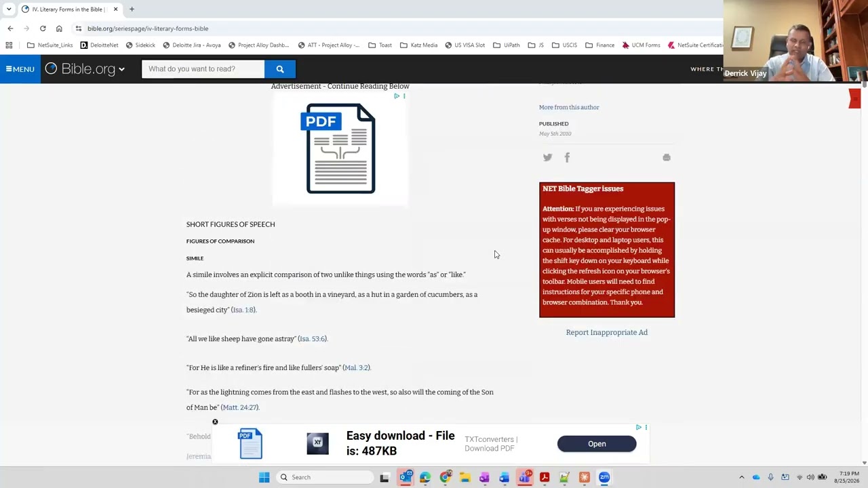The width and height of the screenshot is (868, 488).
Task: Open AdChoices icon on PDF ad
Action: (x=397, y=96)
